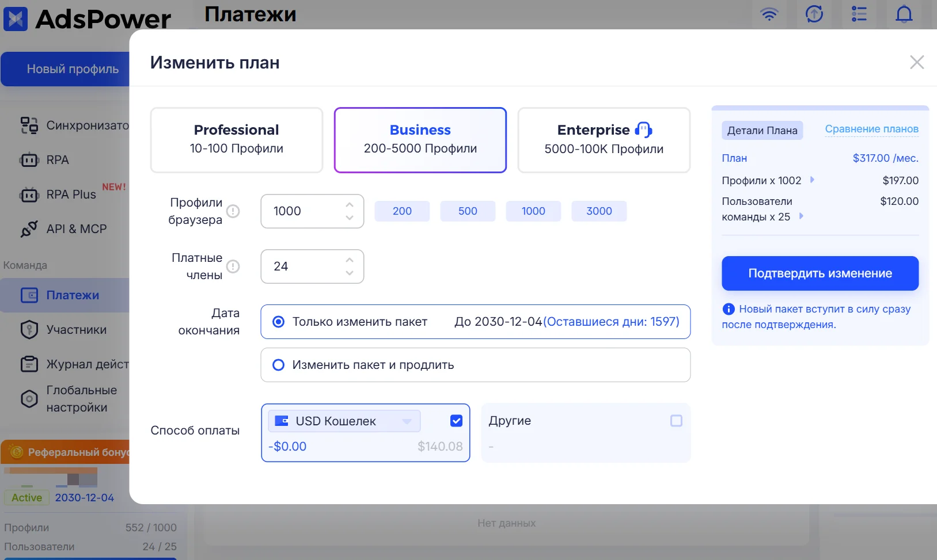Click the USD wallet icon
The width and height of the screenshot is (937, 560).
(282, 421)
